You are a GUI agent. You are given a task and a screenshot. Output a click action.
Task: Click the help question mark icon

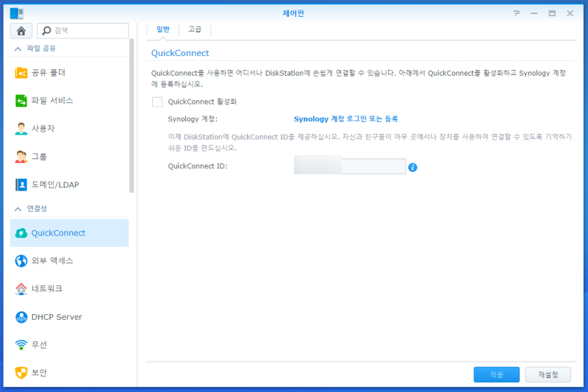tap(517, 13)
